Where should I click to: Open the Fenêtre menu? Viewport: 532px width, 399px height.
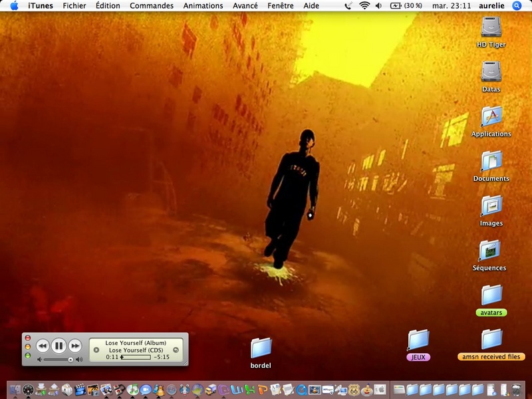pyautogui.click(x=281, y=6)
